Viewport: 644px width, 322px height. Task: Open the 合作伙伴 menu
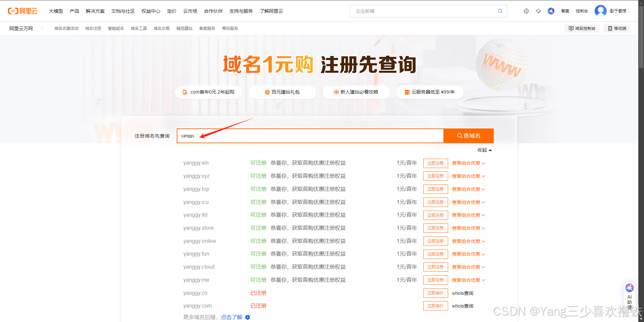click(213, 11)
